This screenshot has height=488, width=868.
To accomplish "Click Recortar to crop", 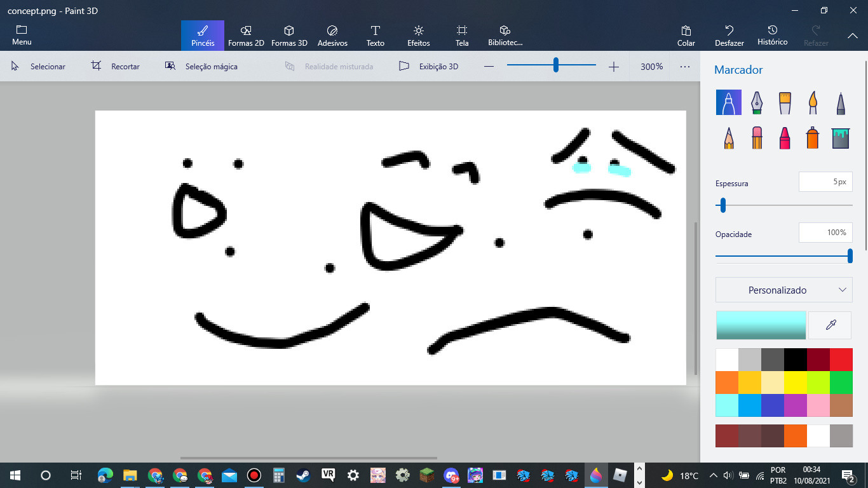I will 116,65.
